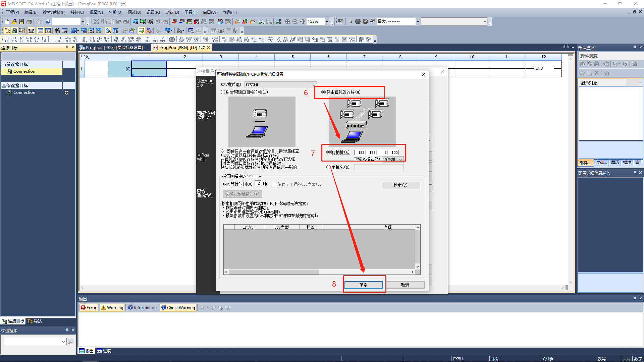
Task: Select direct Ethernet port connection radio
Action: (223, 92)
